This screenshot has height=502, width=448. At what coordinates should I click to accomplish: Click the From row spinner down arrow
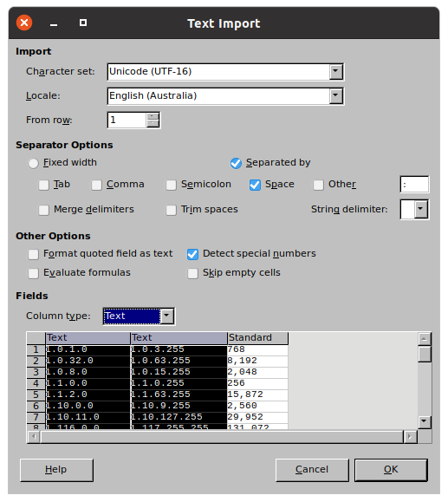(153, 123)
